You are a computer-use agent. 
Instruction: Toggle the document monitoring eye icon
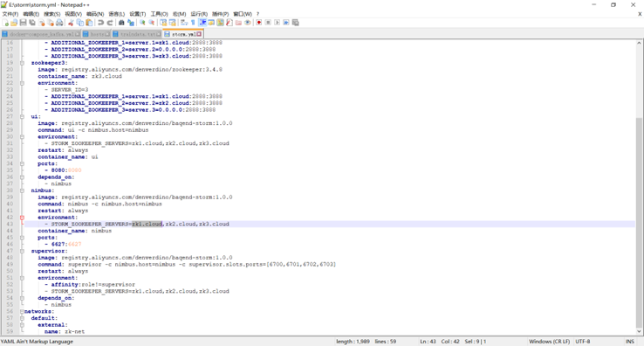click(248, 23)
